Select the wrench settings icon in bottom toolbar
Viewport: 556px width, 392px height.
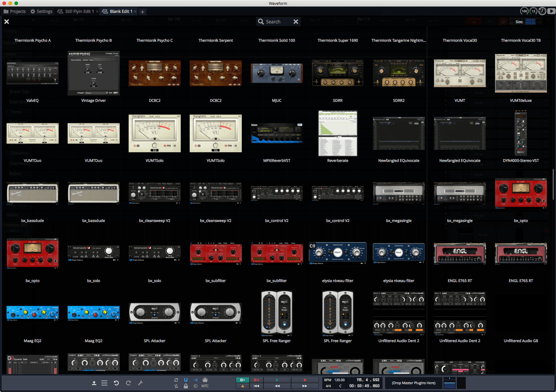[x=141, y=383]
